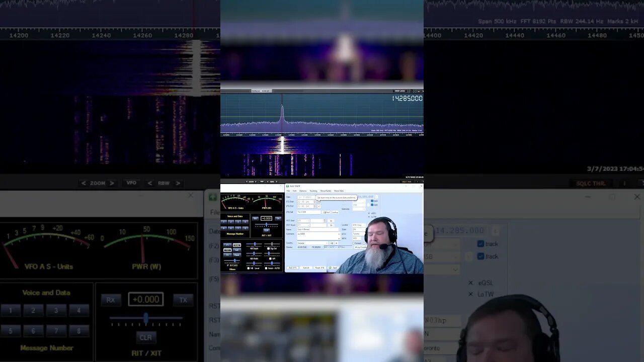The height and width of the screenshot is (362, 644).
Task: Toggle the Notch - AUTO checkbox
Action: pyautogui.click(x=266, y=268)
